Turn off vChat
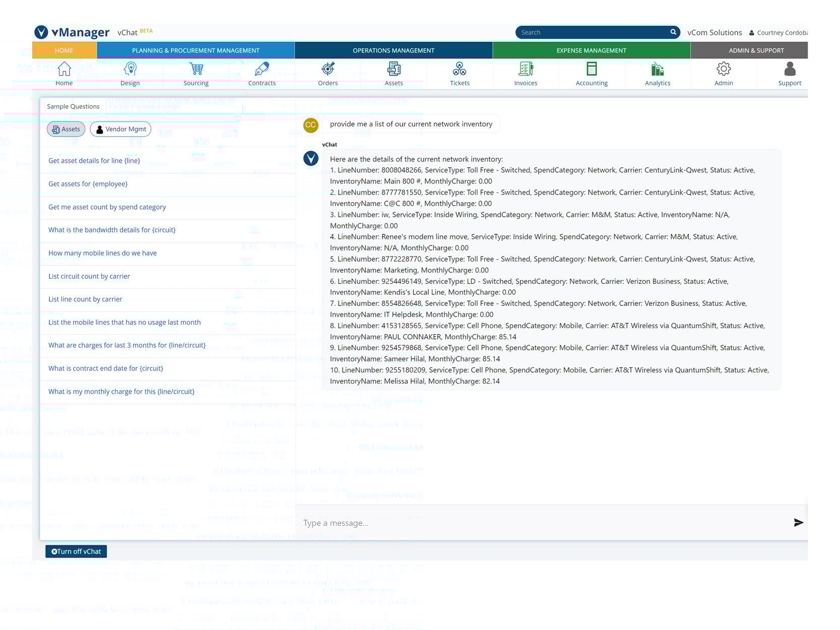 point(76,551)
